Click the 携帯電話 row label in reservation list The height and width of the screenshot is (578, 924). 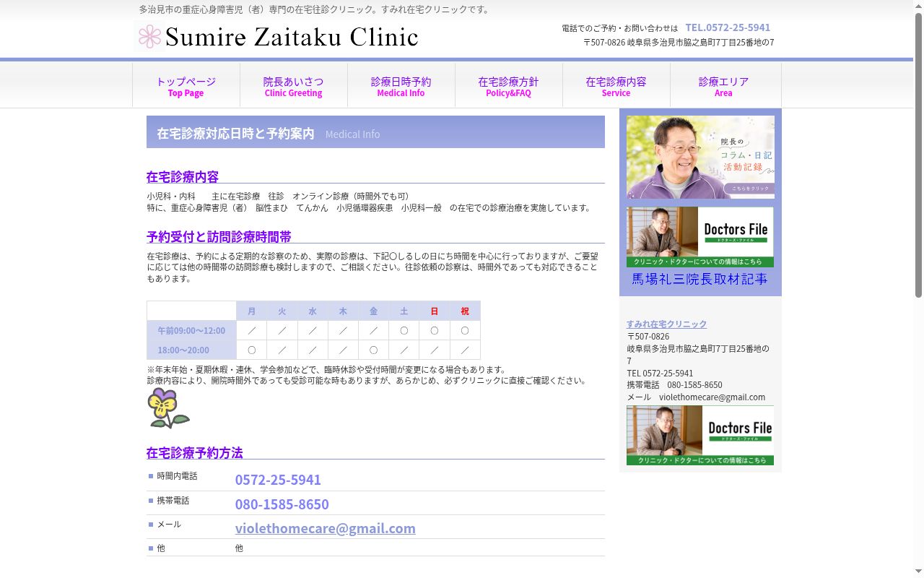pos(173,501)
